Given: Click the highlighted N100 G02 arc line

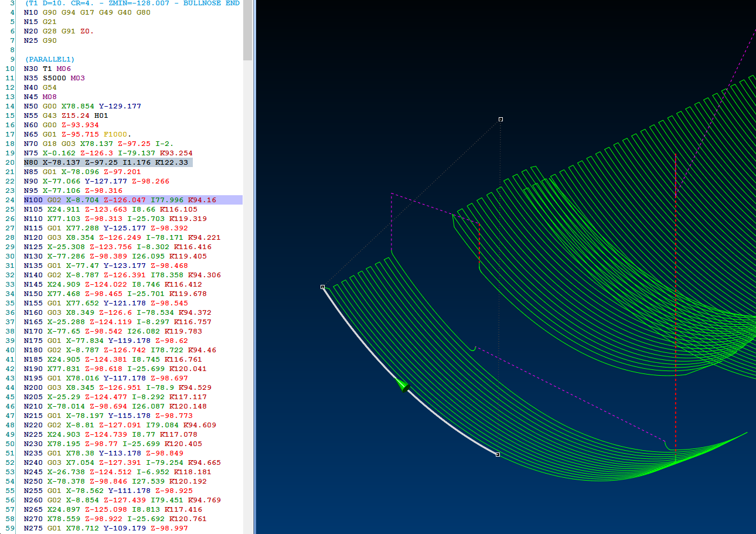Looking at the screenshot, I should 117,200.
